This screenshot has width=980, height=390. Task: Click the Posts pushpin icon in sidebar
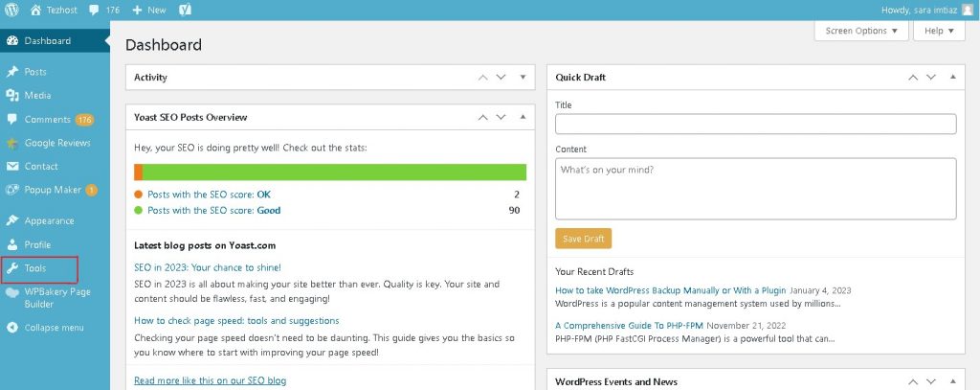(12, 72)
